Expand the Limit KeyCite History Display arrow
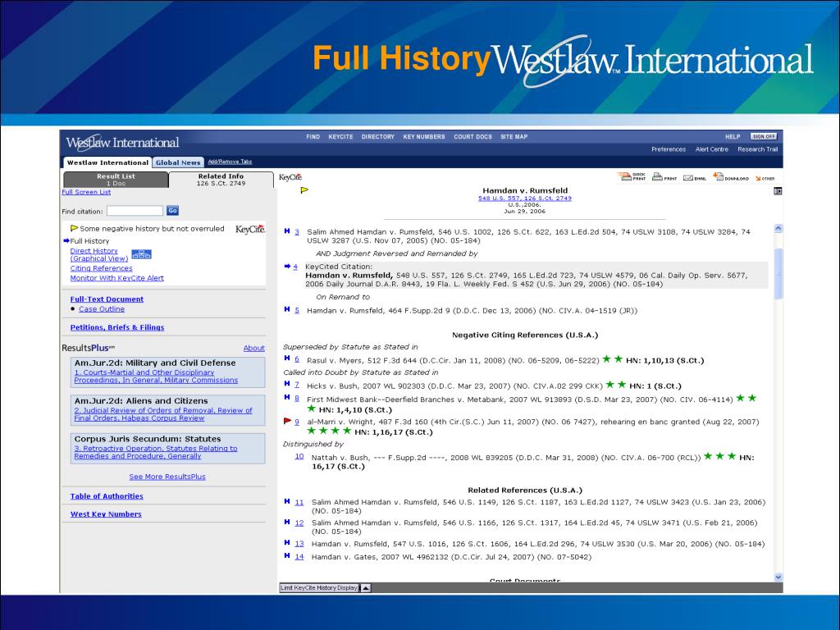Image resolution: width=840 pixels, height=630 pixels. 365,587
